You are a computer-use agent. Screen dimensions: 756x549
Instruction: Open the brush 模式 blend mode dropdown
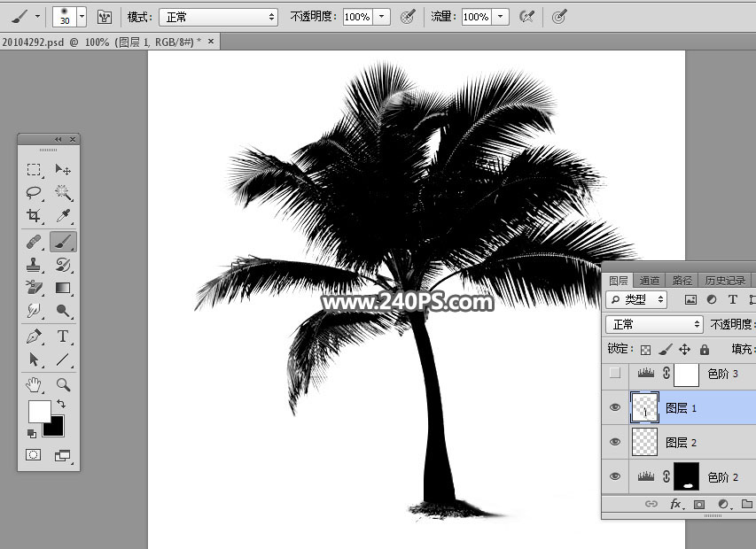[217, 17]
